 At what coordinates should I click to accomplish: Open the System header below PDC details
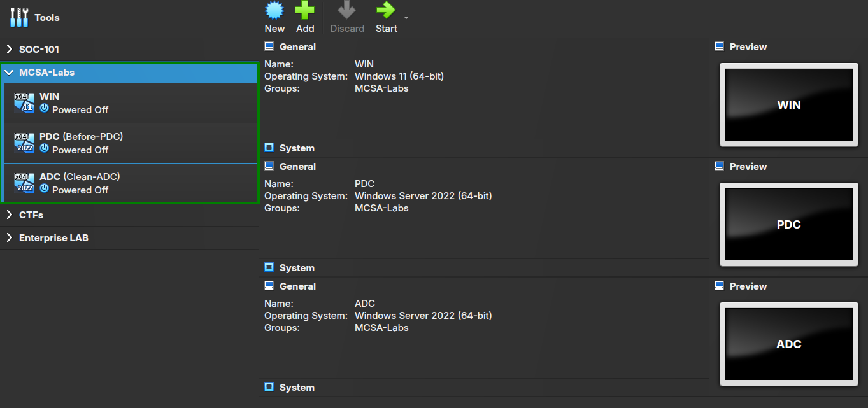297,268
